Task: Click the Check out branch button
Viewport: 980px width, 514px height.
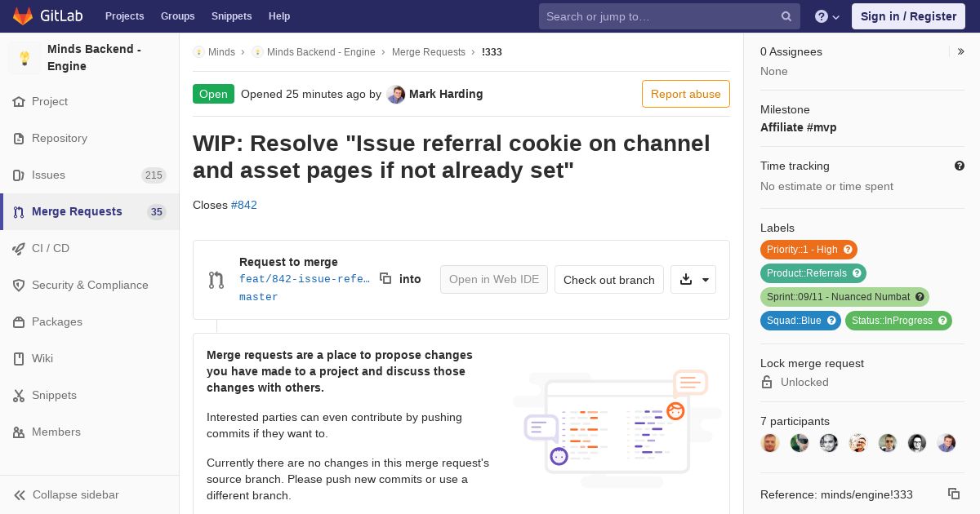Action: point(609,279)
